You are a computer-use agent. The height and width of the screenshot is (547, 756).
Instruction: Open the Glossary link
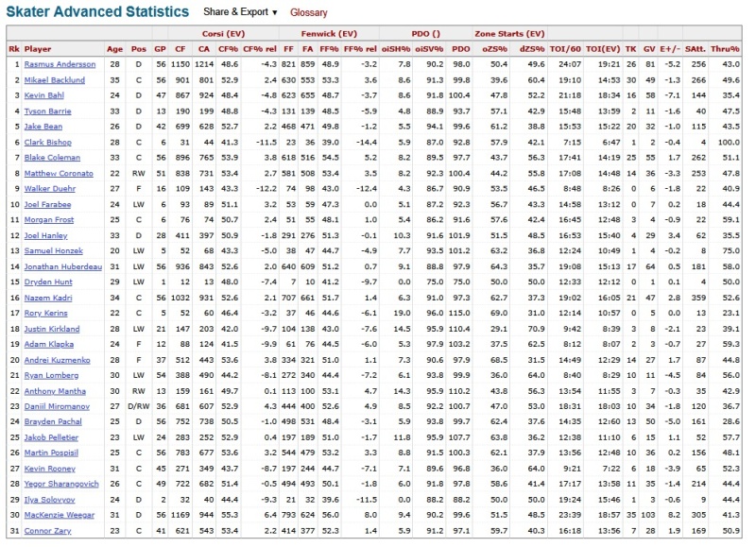[x=309, y=12]
